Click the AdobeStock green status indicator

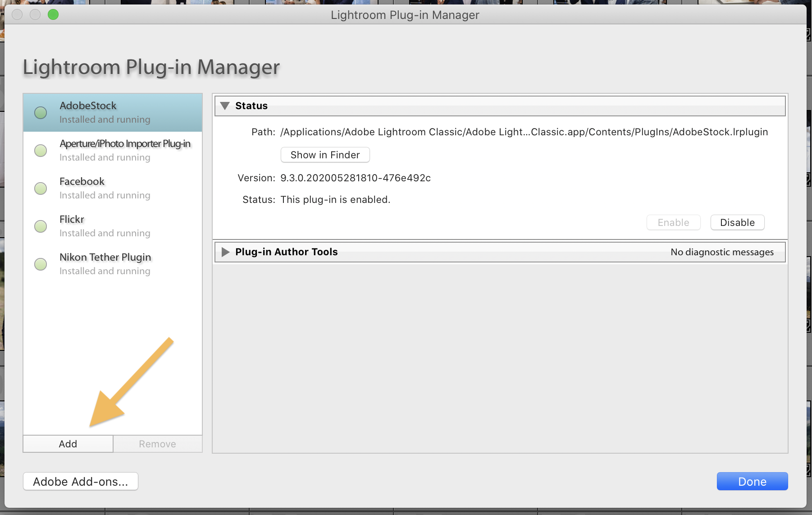[x=41, y=113]
